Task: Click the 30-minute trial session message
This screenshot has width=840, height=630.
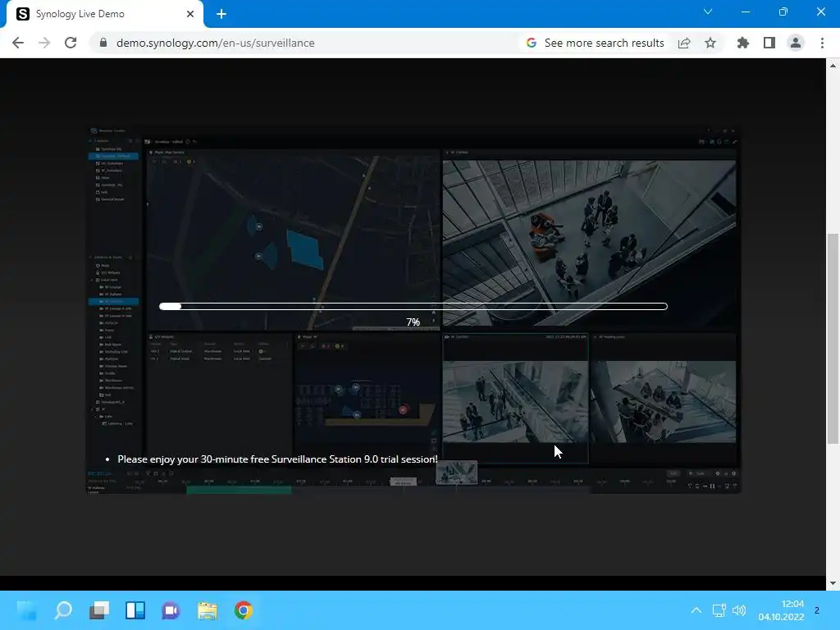Action: [277, 459]
